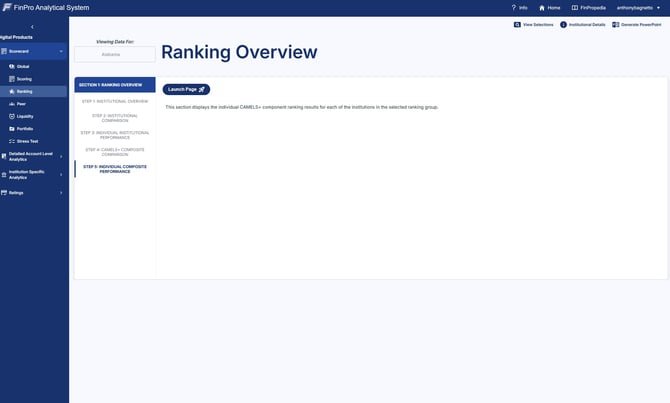Click the CAMELS+ section description text
The height and width of the screenshot is (403, 670).
(302, 107)
